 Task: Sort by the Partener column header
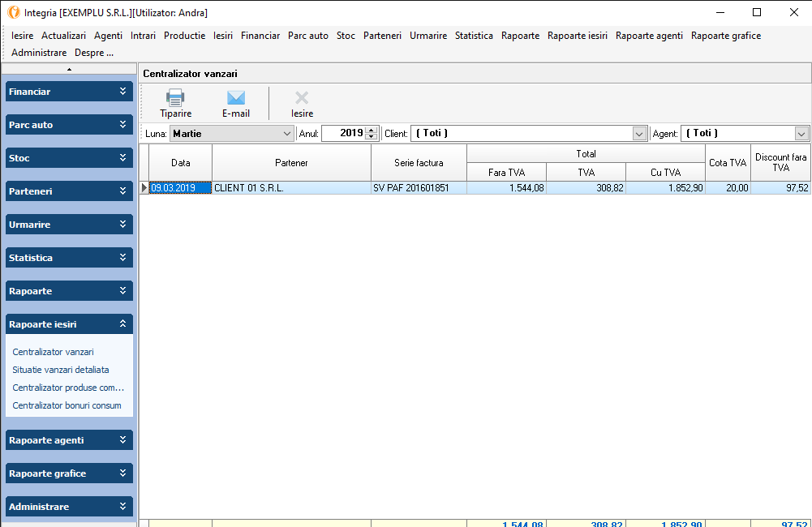click(291, 163)
